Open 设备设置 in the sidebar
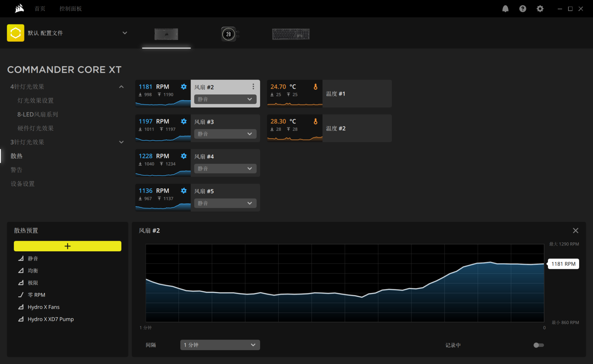The image size is (593, 364). [x=23, y=184]
